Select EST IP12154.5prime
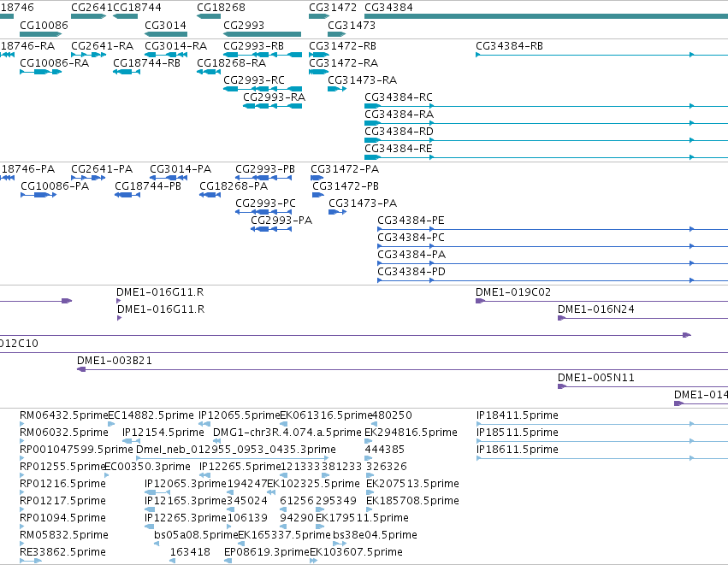The width and height of the screenshot is (728, 565). 132,441
